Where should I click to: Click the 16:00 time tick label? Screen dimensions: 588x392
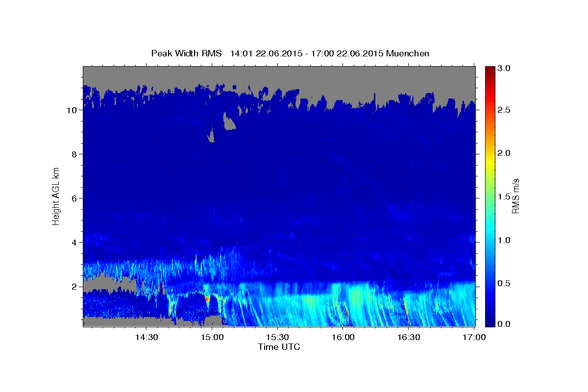[x=343, y=337]
